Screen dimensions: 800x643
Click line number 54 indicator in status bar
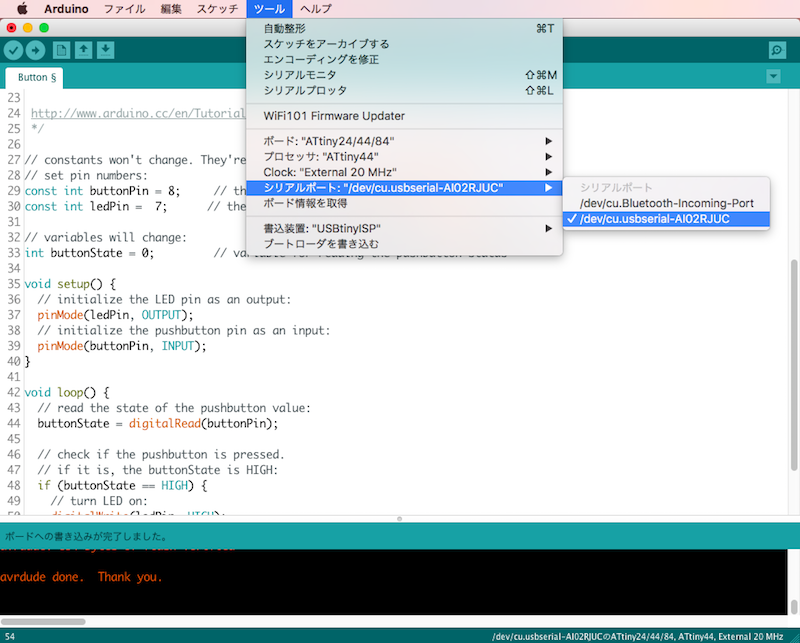pos(10,637)
